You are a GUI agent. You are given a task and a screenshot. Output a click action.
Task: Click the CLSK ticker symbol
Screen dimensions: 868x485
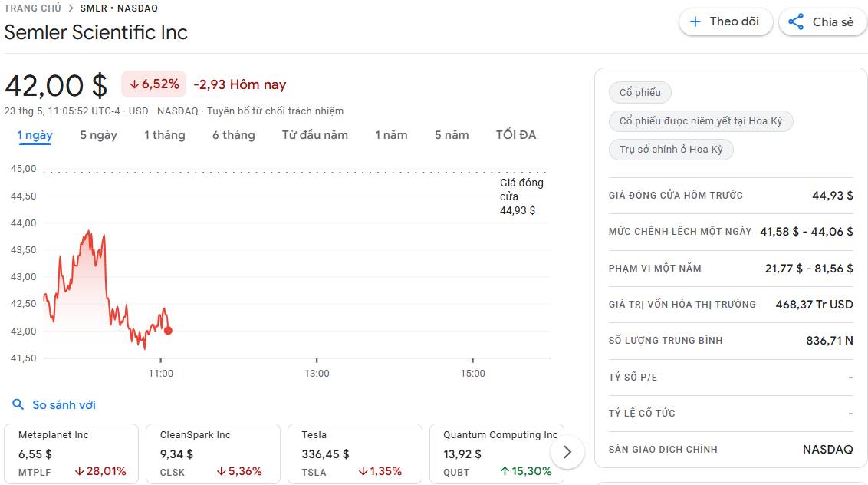pyautogui.click(x=173, y=472)
